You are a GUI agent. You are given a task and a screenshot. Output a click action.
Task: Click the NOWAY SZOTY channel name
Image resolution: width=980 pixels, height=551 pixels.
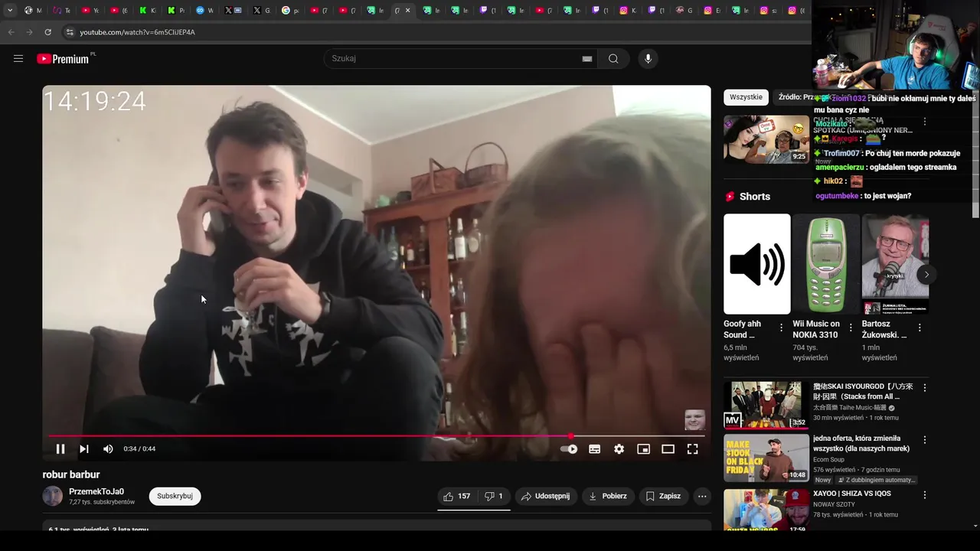pyautogui.click(x=835, y=504)
